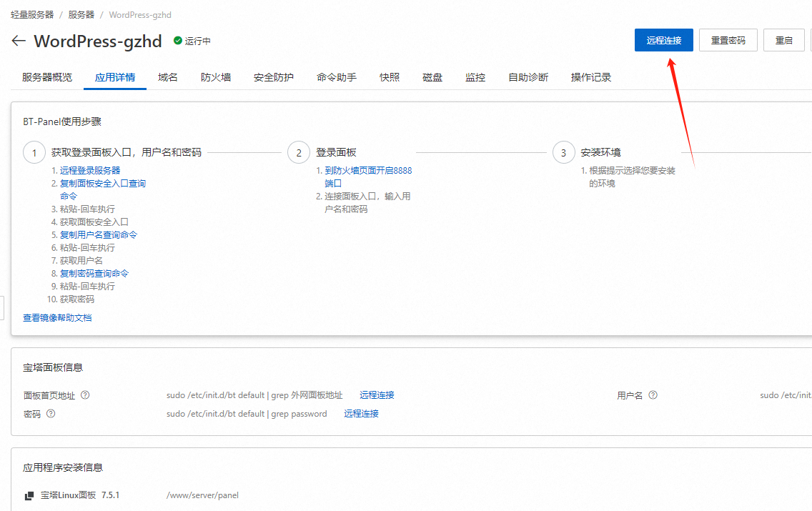Click the grep password command text
The image size is (812, 511).
click(247, 414)
